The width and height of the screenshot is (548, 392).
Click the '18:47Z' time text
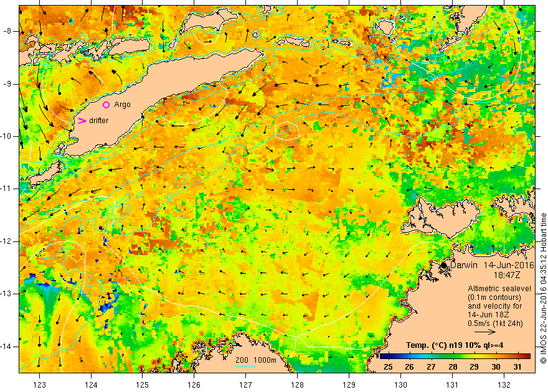(507, 275)
